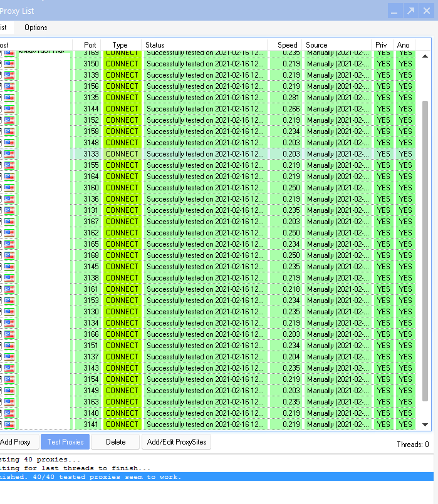This screenshot has height=504, width=438.
Task: Click the Delete button
Action: click(115, 442)
